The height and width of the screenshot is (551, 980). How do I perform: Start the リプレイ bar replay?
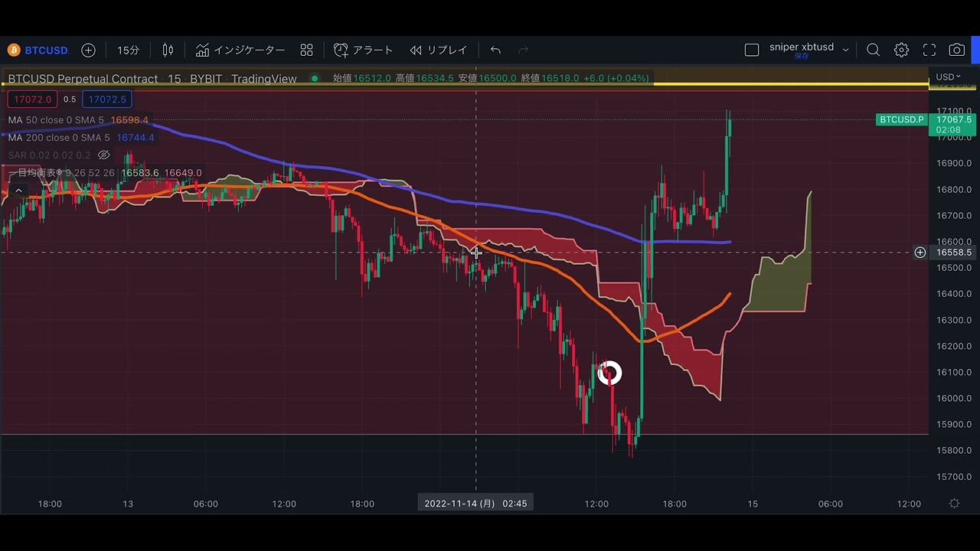[x=439, y=50]
